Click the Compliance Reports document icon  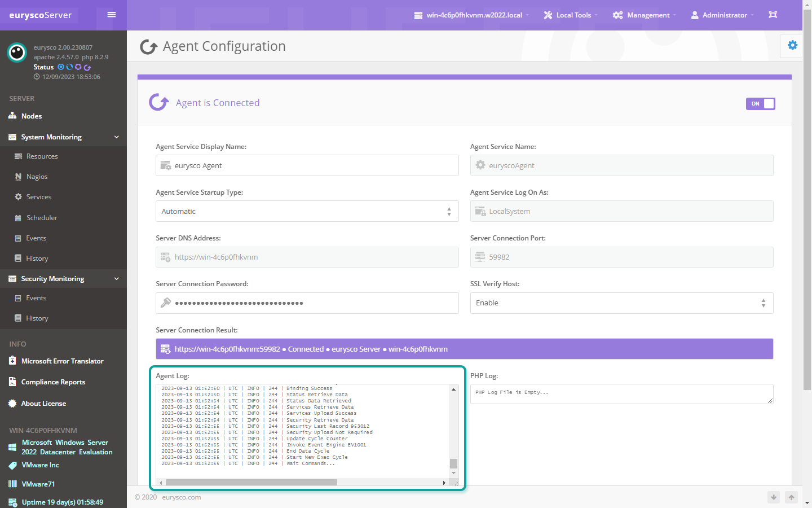(x=12, y=382)
